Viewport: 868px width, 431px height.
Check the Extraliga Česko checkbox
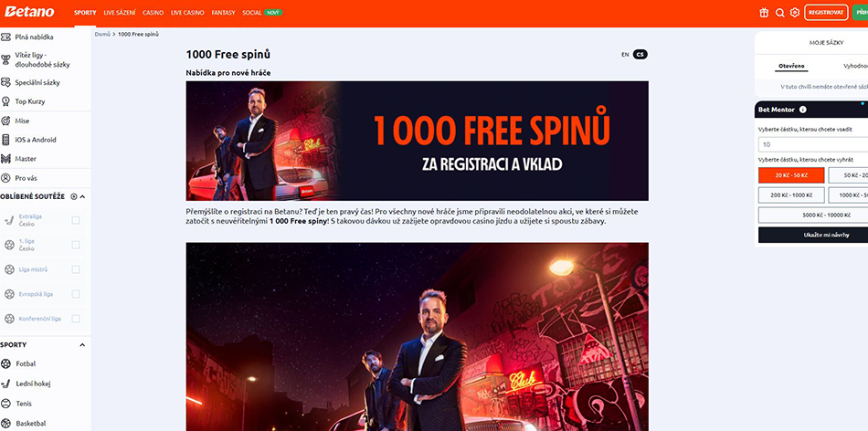coord(76,220)
